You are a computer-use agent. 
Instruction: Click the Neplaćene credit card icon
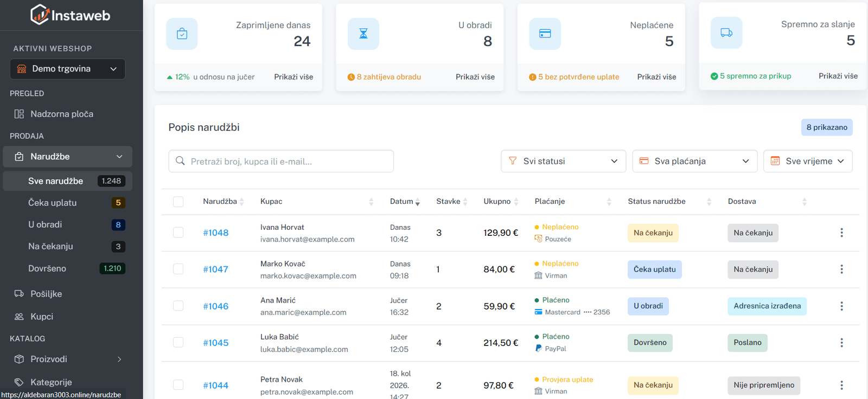pyautogui.click(x=545, y=34)
